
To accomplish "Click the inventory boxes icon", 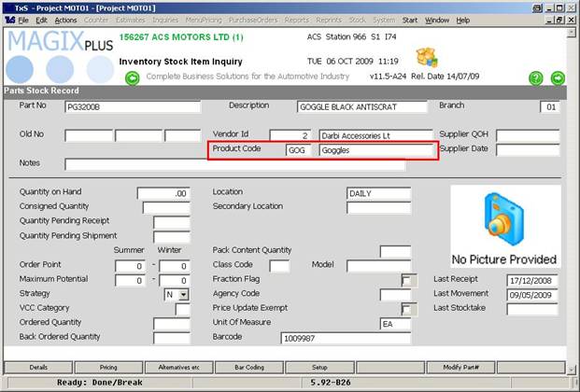I will tap(427, 57).
